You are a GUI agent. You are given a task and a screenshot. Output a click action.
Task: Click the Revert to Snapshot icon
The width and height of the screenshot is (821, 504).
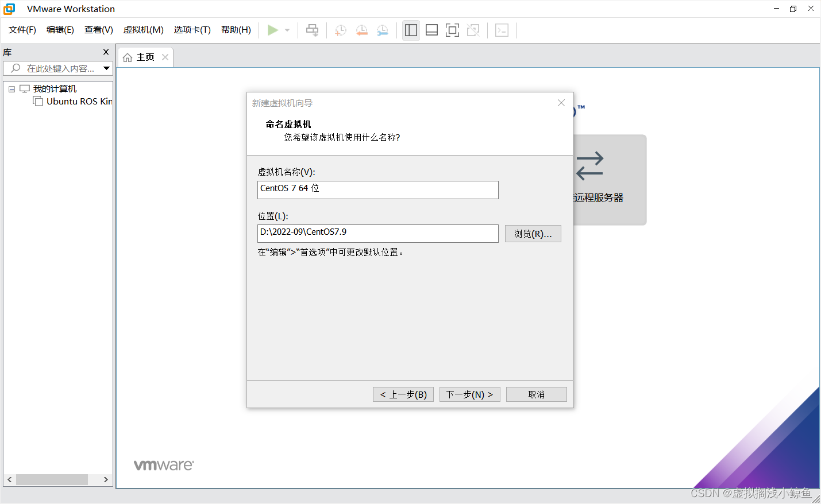tap(361, 30)
